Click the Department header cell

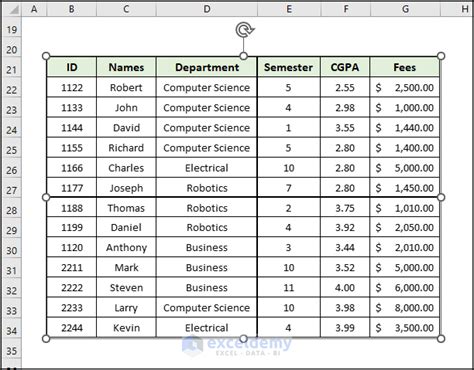[207, 67]
